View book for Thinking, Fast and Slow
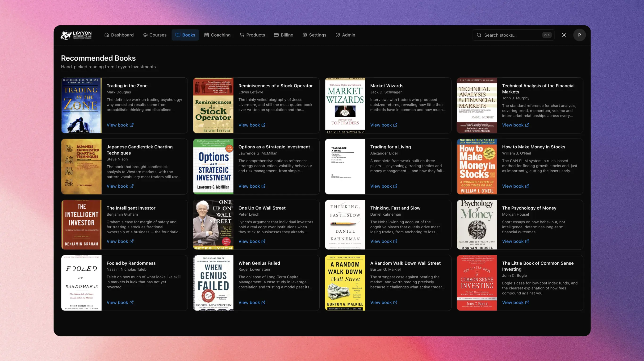The image size is (644, 361). 384,241
